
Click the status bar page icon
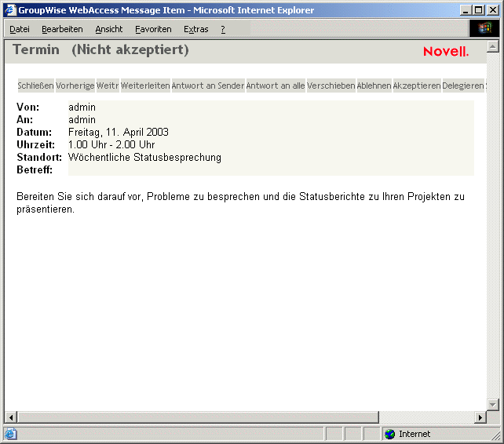[x=10, y=434]
